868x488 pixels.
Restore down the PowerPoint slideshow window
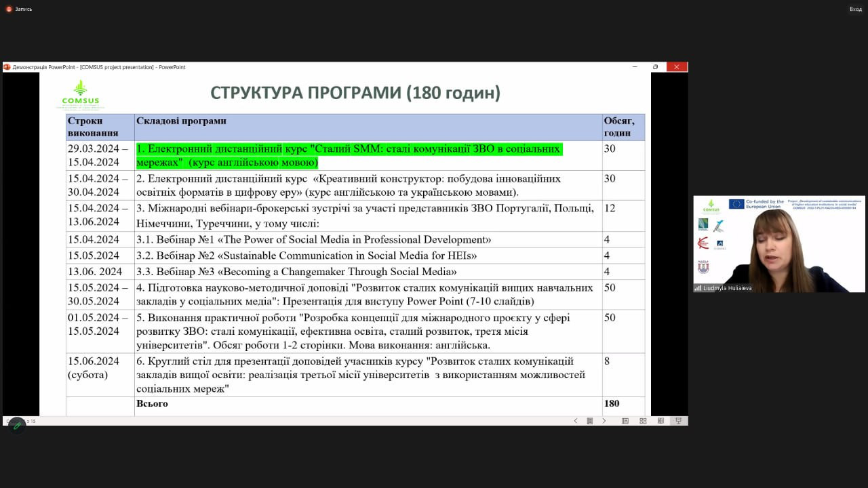pos(655,67)
